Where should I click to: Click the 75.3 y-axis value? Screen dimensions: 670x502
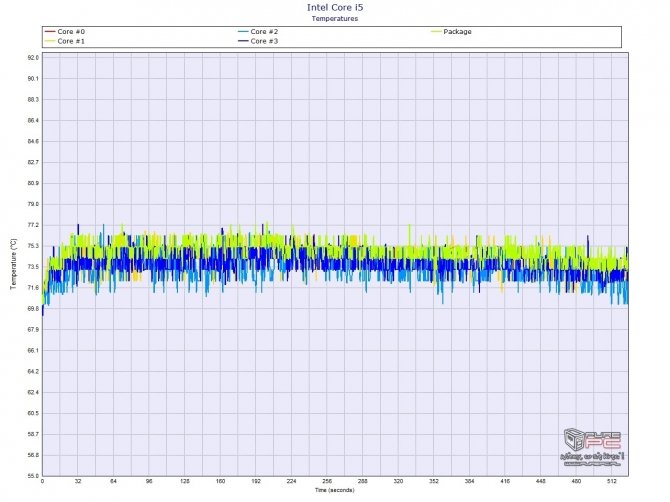(33, 246)
